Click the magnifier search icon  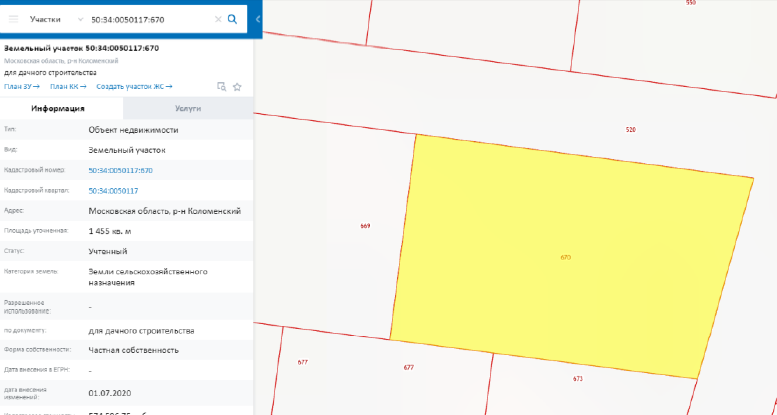232,19
